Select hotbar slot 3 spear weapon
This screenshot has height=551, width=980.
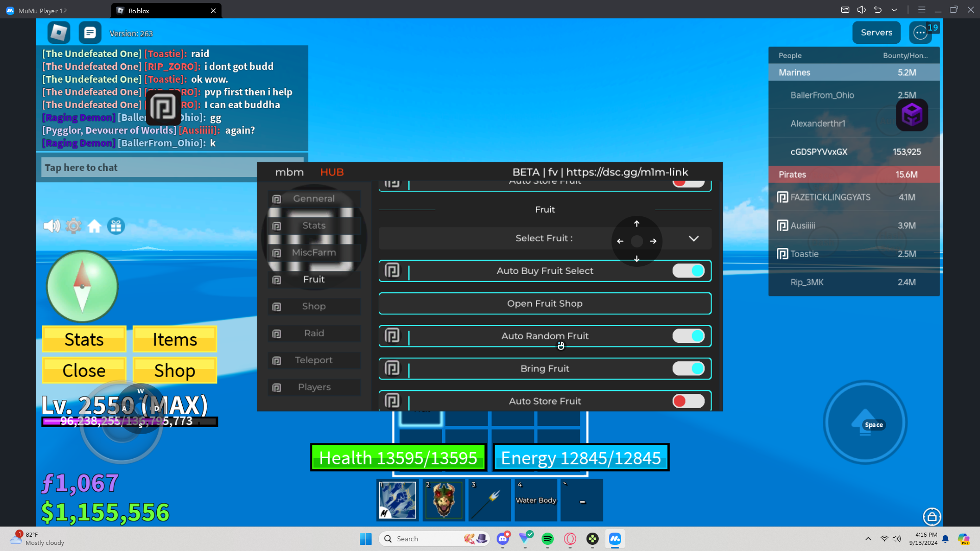pyautogui.click(x=490, y=500)
